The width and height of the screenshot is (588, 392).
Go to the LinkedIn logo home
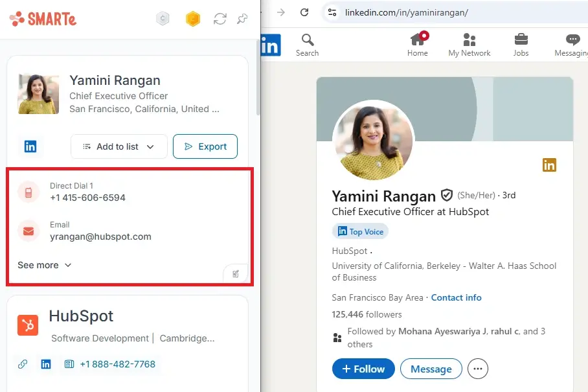271,45
